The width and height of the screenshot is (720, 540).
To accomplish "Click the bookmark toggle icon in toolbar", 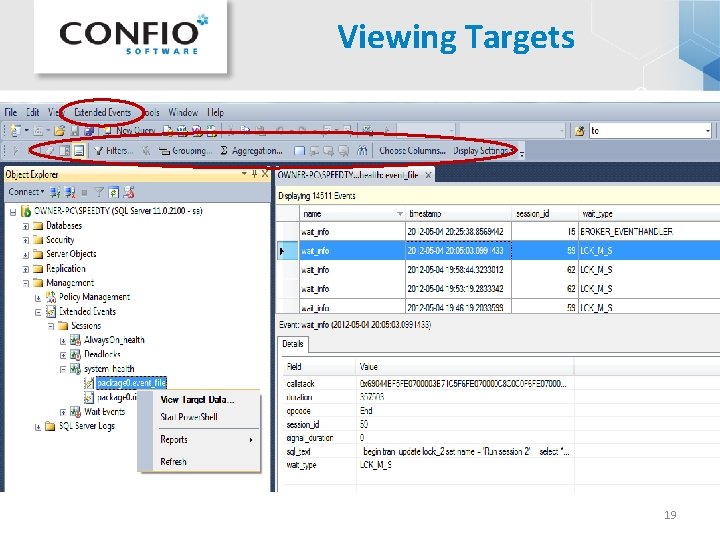I will [299, 151].
